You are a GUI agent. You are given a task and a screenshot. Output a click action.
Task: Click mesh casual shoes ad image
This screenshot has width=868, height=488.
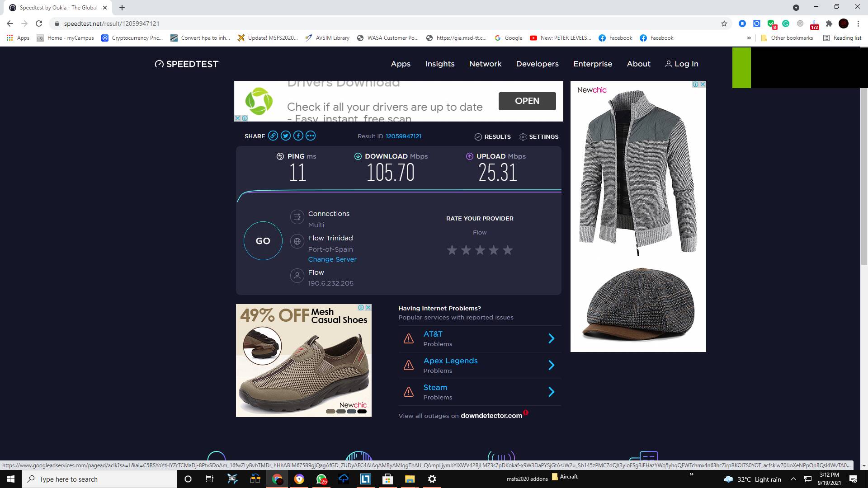coord(303,360)
